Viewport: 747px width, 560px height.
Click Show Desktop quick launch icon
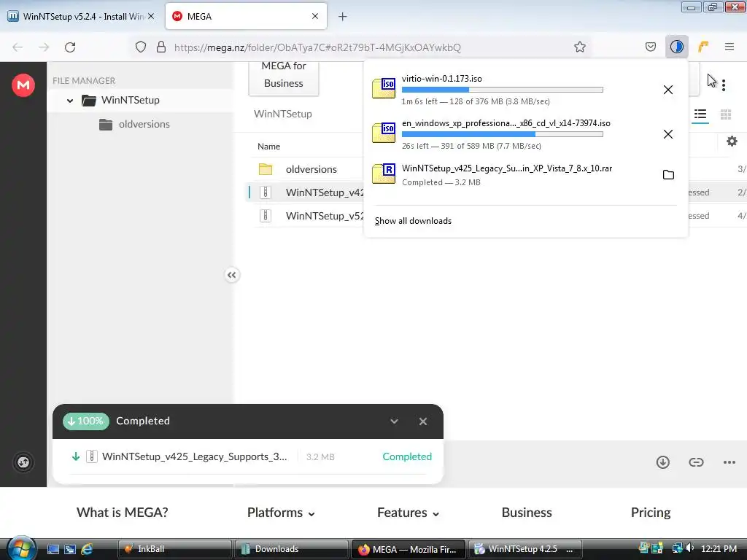pos(53,549)
